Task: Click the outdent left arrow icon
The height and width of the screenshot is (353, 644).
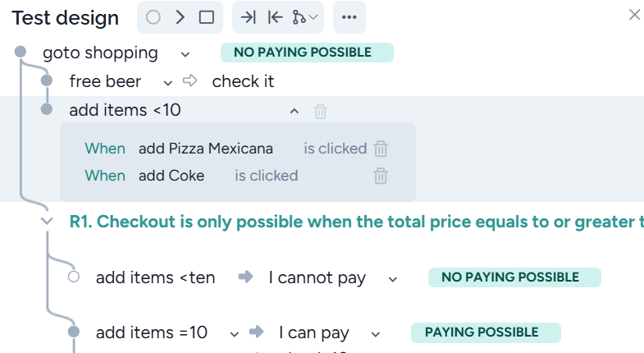Action: pos(276,17)
